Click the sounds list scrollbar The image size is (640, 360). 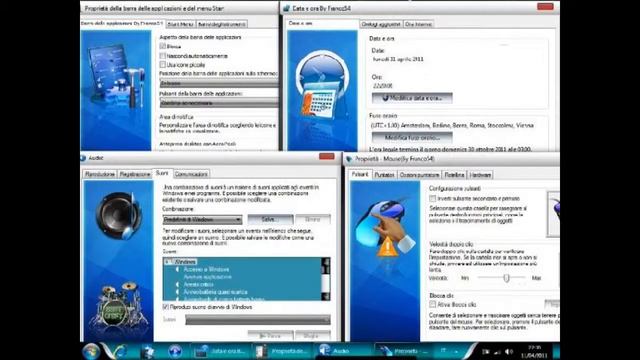tap(326, 279)
